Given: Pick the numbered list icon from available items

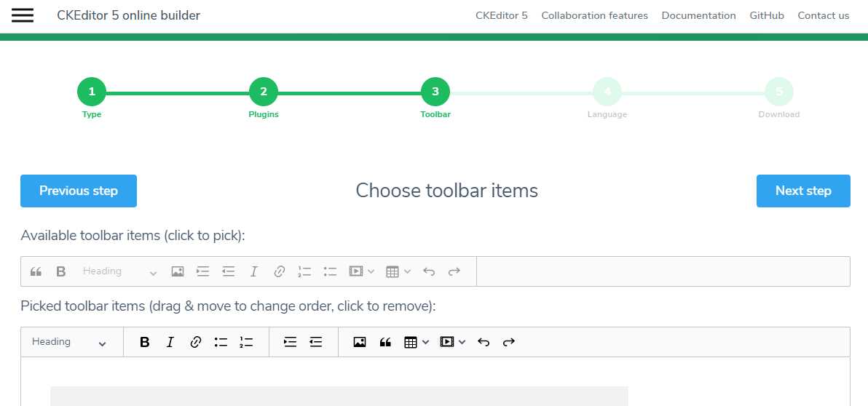Looking at the screenshot, I should [x=304, y=271].
